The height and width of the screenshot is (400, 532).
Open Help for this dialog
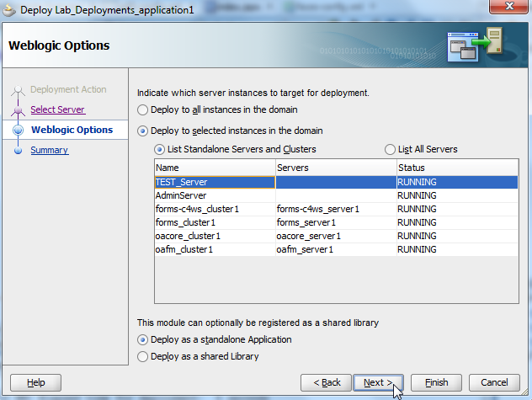coord(36,382)
